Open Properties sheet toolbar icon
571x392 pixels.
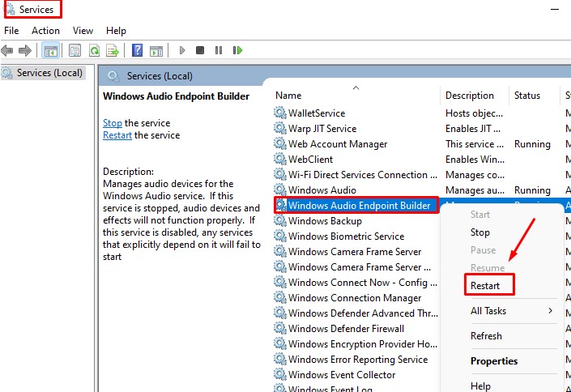tap(75, 50)
